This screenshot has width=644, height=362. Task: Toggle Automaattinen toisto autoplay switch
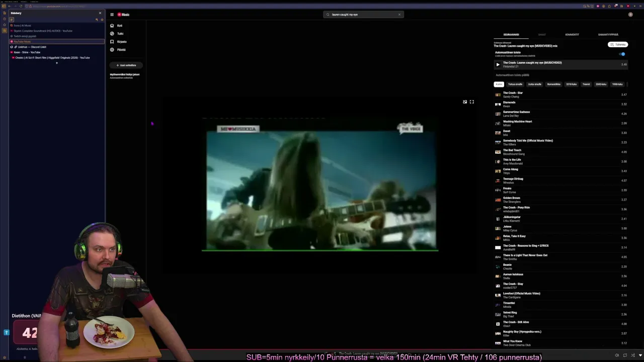(x=622, y=54)
